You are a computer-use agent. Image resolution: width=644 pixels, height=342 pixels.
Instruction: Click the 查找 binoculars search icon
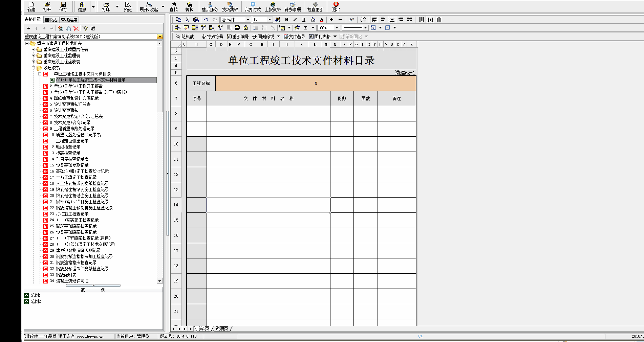tap(173, 6)
